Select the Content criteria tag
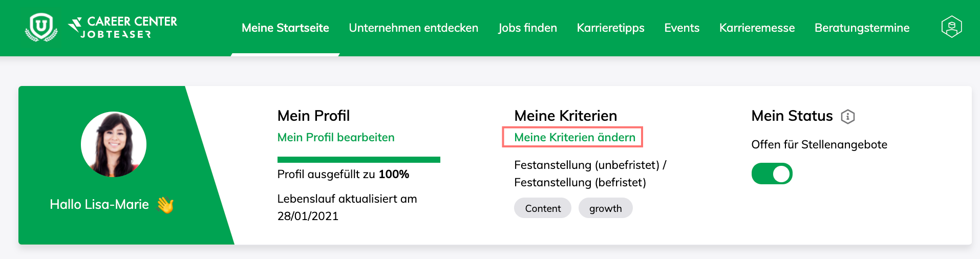The image size is (980, 259). coord(543,208)
